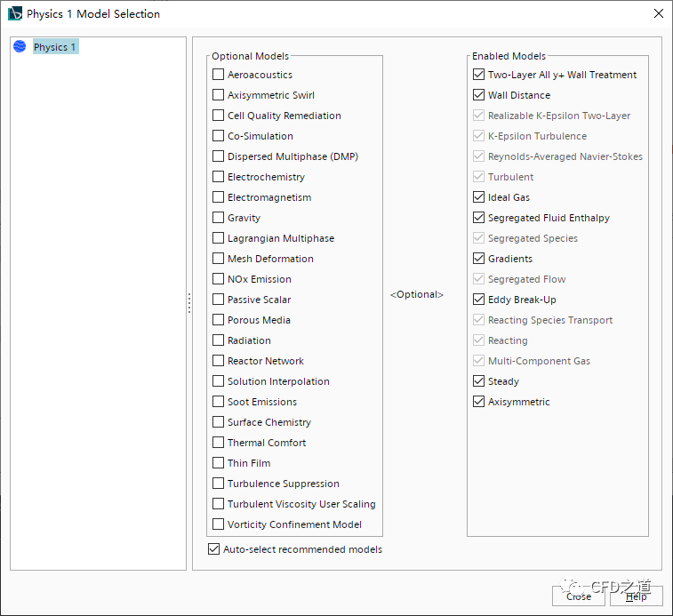
Task: Click the Realizable K-Epsilon Two-Layer entry
Action: (551, 116)
